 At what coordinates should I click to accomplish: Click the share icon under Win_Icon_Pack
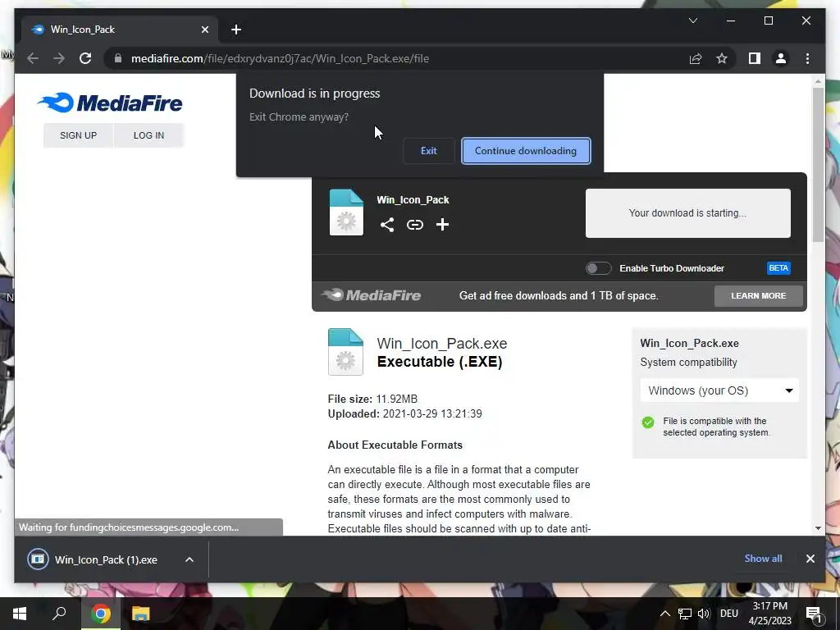click(387, 225)
